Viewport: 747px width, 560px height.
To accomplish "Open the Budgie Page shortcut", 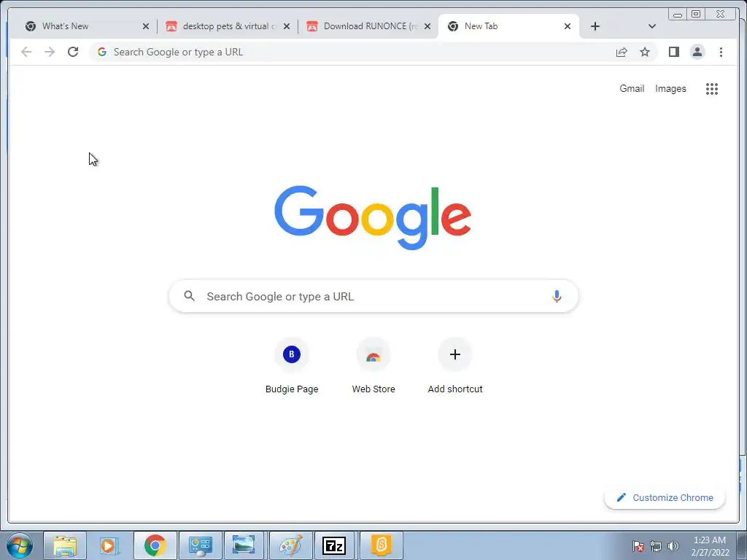I will click(x=292, y=367).
